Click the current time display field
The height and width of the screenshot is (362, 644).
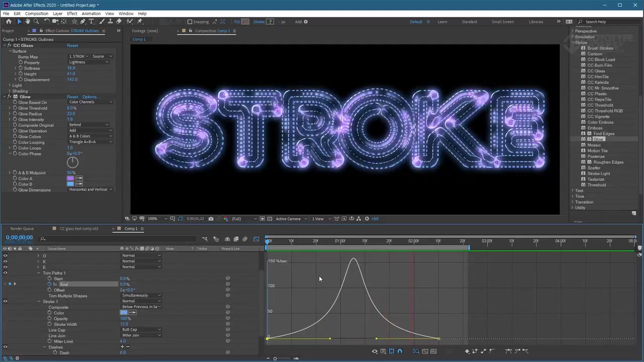point(19,237)
